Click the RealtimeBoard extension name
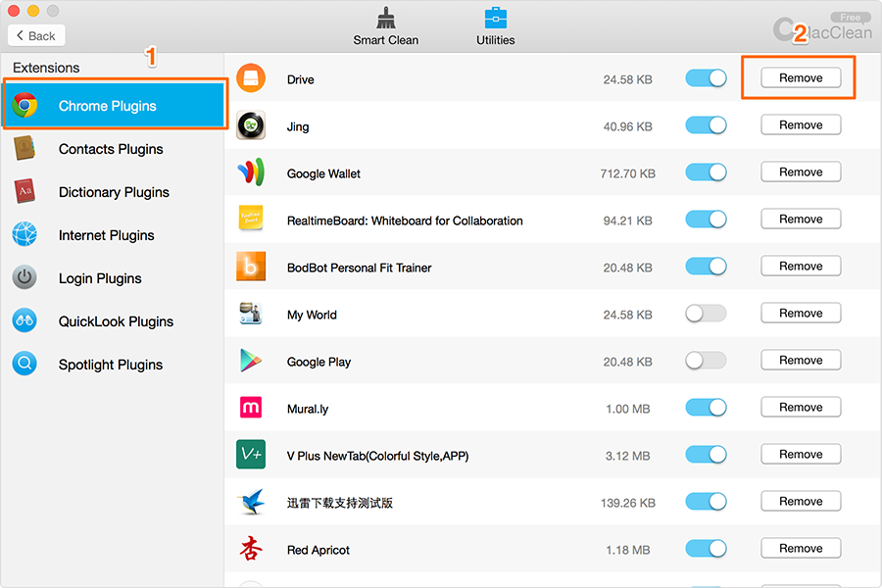 pos(405,220)
